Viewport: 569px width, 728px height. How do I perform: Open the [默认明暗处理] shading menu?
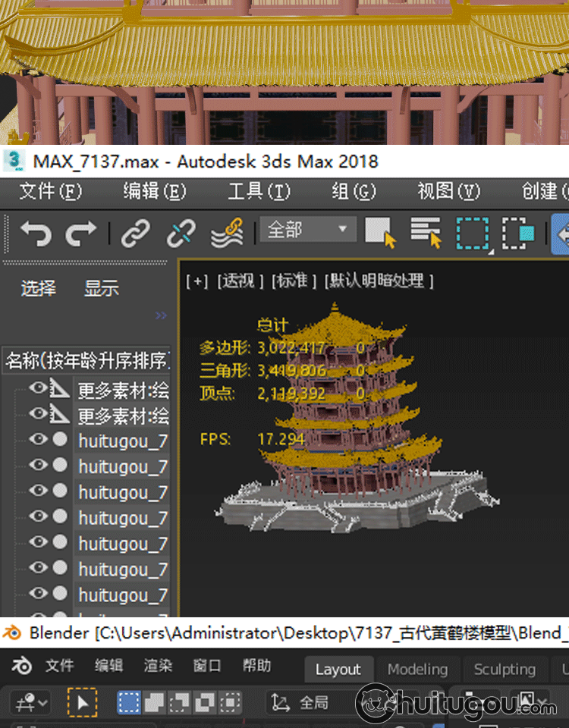pyautogui.click(x=379, y=281)
